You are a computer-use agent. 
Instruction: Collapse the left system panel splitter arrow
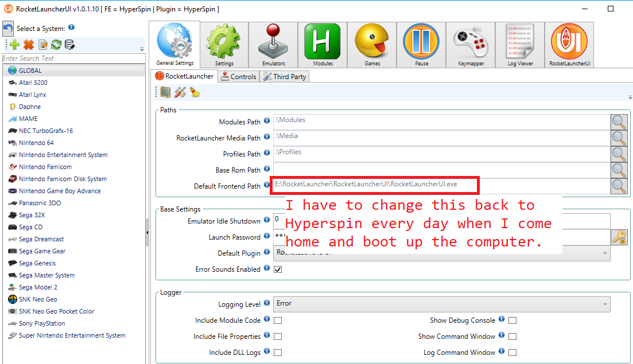point(147,232)
